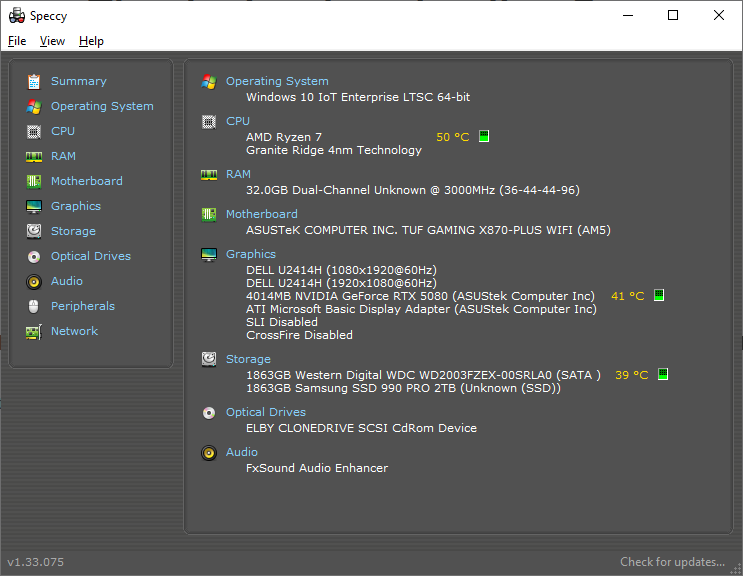Viewport: 743px width, 576px height.
Task: Click the Samsung SSD 990 PRO 2TB line
Action: (403, 388)
